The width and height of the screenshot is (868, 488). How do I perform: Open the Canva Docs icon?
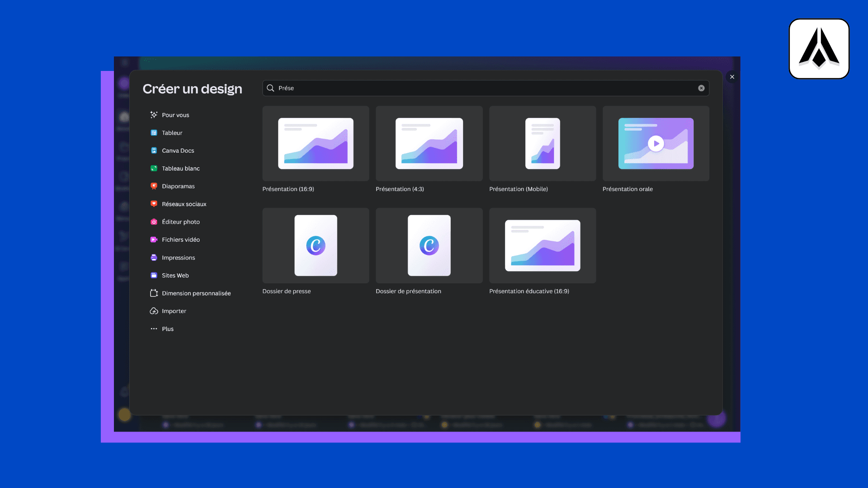[154, 150]
